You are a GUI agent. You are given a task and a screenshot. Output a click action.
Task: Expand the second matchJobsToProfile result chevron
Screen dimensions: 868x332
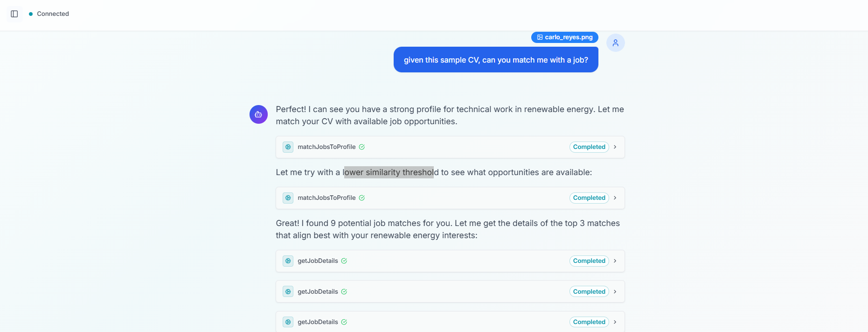(x=615, y=198)
